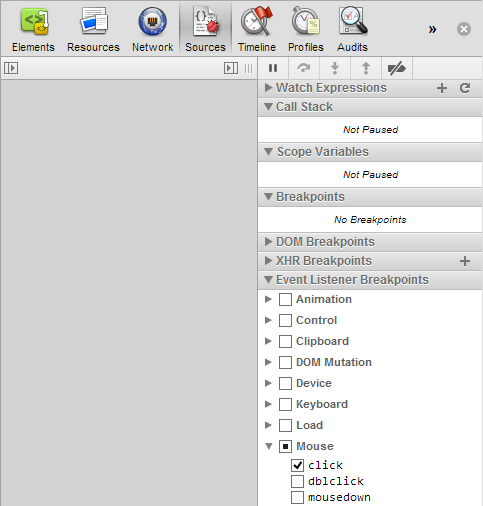Show the navigator sidebar toggle icon

tap(11, 68)
